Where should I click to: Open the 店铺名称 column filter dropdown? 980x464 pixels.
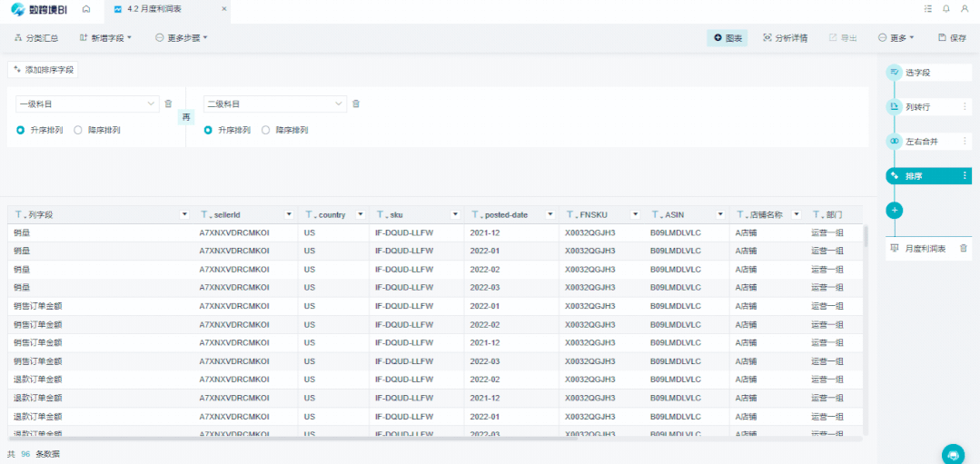[x=797, y=214]
